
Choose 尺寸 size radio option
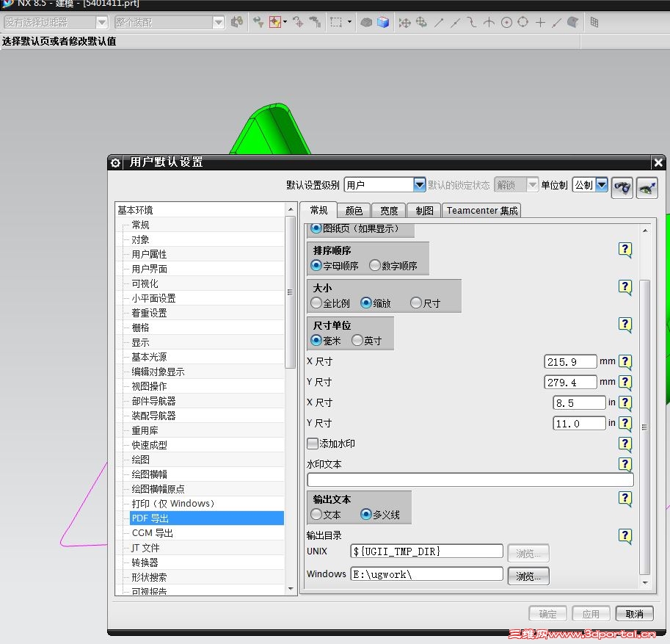[x=416, y=303]
